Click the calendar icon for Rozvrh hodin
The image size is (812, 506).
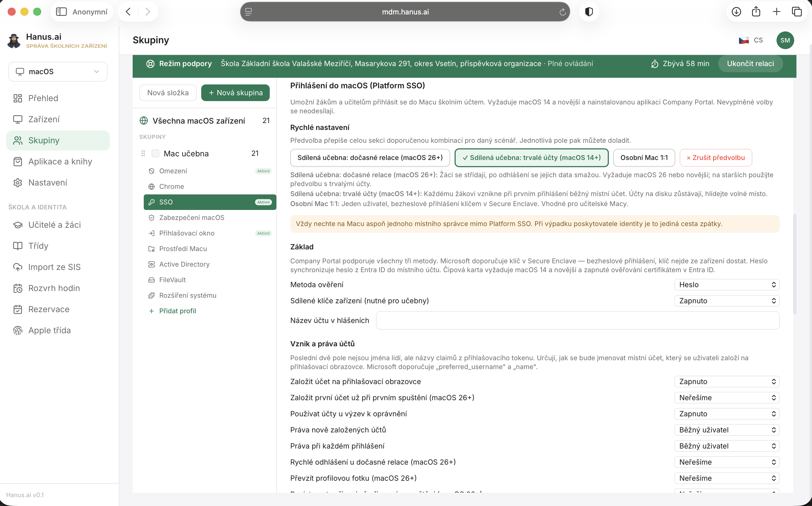(x=18, y=288)
